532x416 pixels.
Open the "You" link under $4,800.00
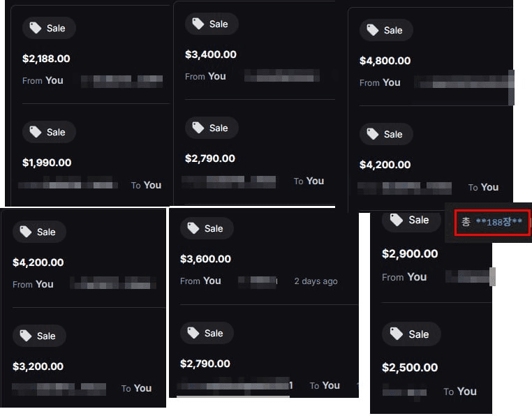[x=392, y=82]
